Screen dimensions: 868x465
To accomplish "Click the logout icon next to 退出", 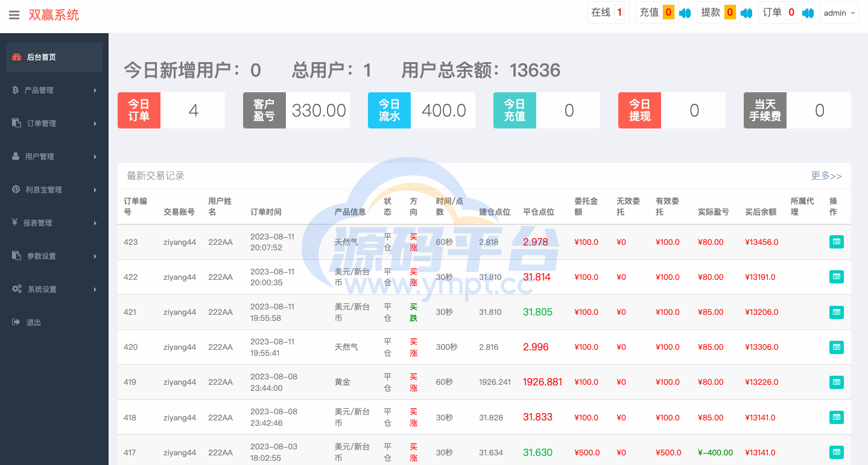I will point(16,322).
